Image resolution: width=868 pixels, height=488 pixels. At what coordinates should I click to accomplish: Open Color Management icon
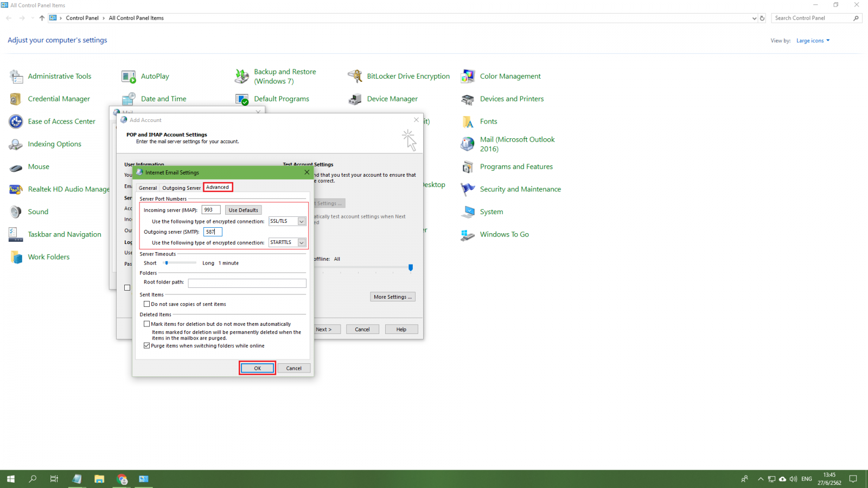click(x=468, y=76)
